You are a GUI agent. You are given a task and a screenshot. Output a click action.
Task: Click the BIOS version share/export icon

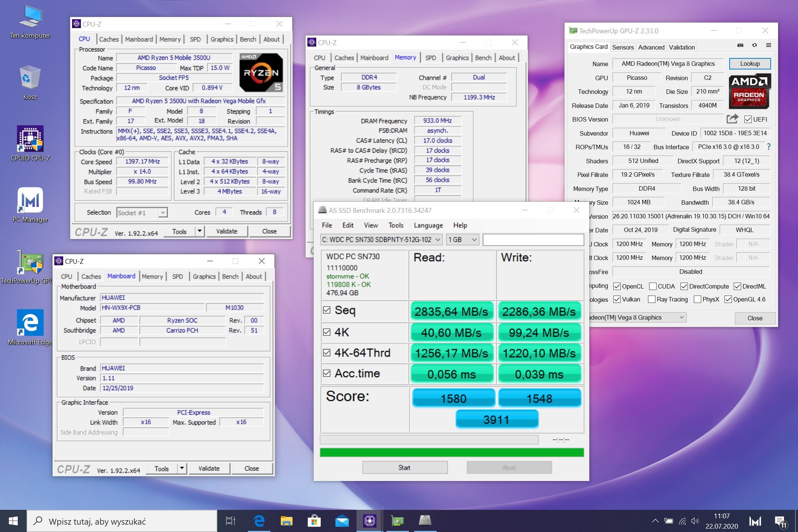pos(732,119)
